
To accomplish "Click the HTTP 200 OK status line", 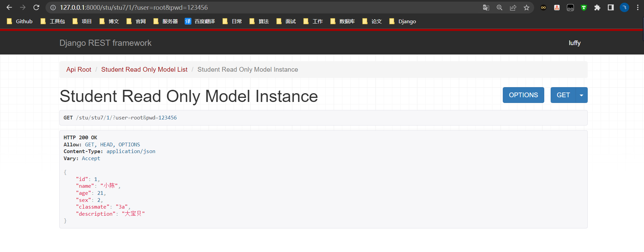I will pos(80,138).
